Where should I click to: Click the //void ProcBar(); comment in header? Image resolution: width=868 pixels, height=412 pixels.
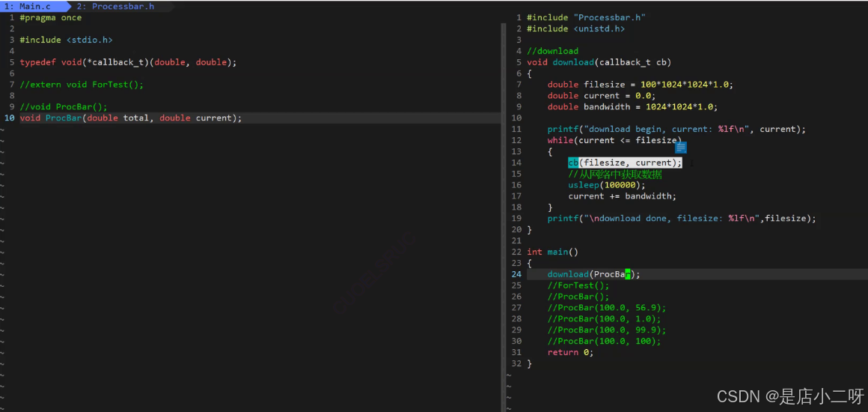(x=63, y=107)
